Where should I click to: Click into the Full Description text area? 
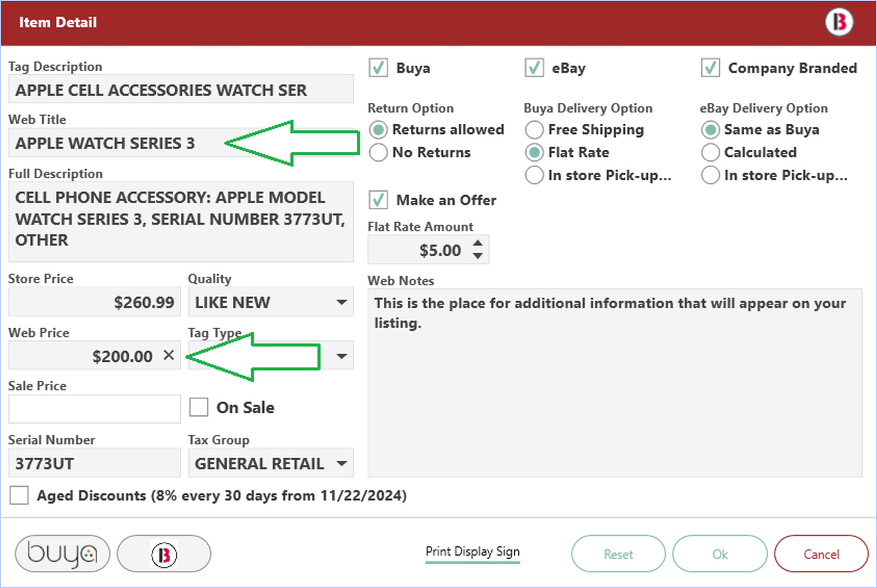click(x=181, y=222)
